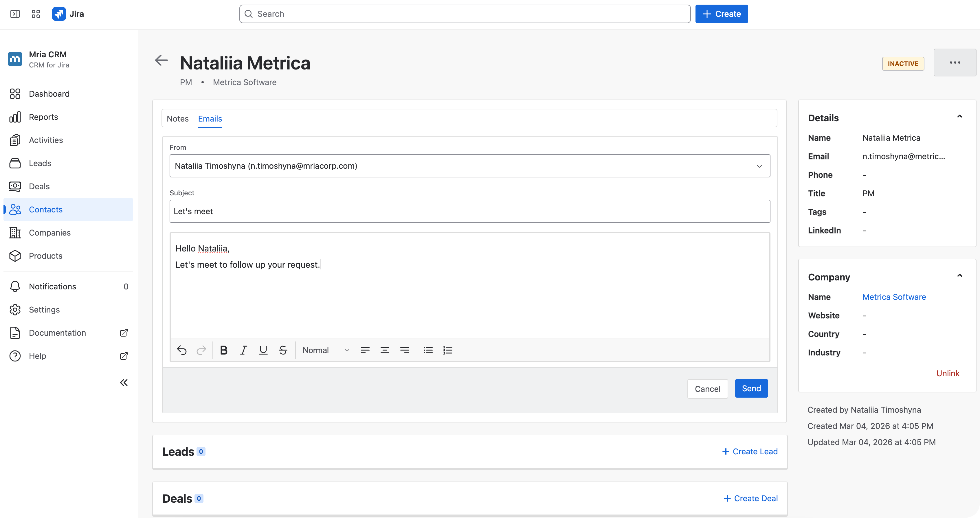The height and width of the screenshot is (518, 980).
Task: Insert a bulleted list
Action: coord(428,350)
